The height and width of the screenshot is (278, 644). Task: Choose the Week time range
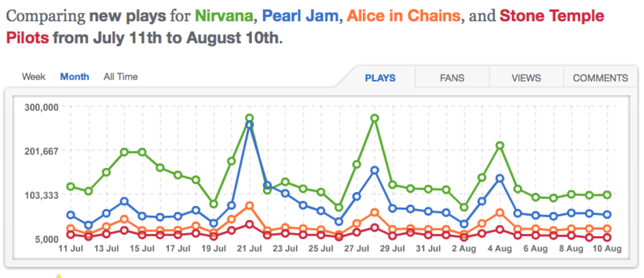[34, 77]
